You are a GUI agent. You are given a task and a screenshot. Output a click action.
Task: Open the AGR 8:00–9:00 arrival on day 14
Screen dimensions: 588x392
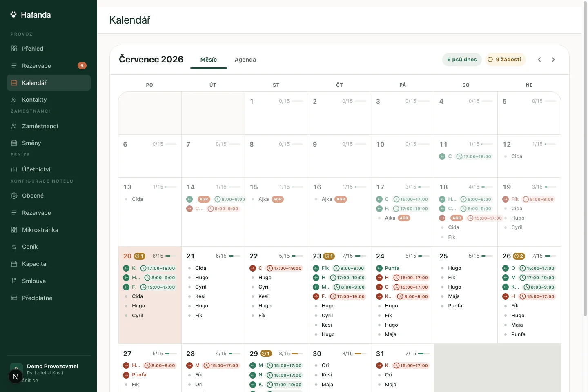[216, 199]
